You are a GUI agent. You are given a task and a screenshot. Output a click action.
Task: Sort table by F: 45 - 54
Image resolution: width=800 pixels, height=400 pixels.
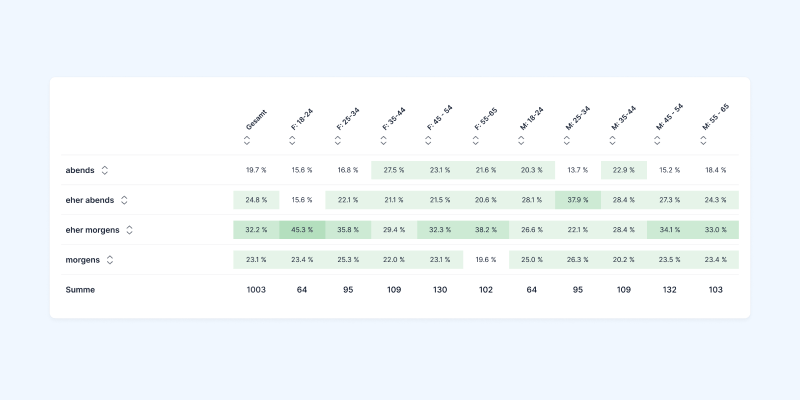[x=428, y=141]
